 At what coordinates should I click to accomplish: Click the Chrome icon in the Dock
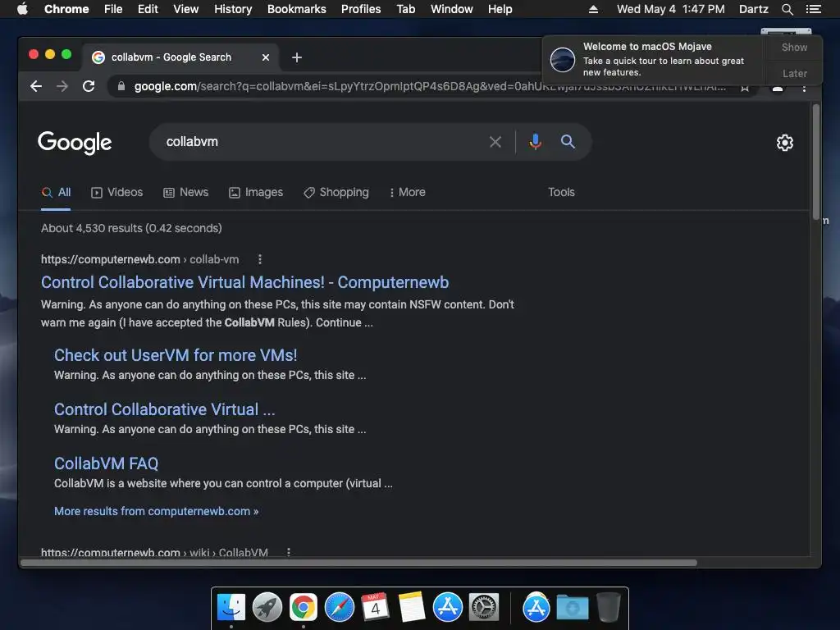point(304,608)
